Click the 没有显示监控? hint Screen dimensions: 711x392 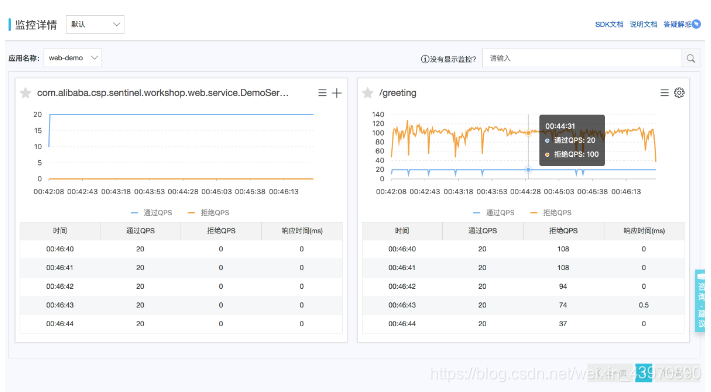(448, 59)
